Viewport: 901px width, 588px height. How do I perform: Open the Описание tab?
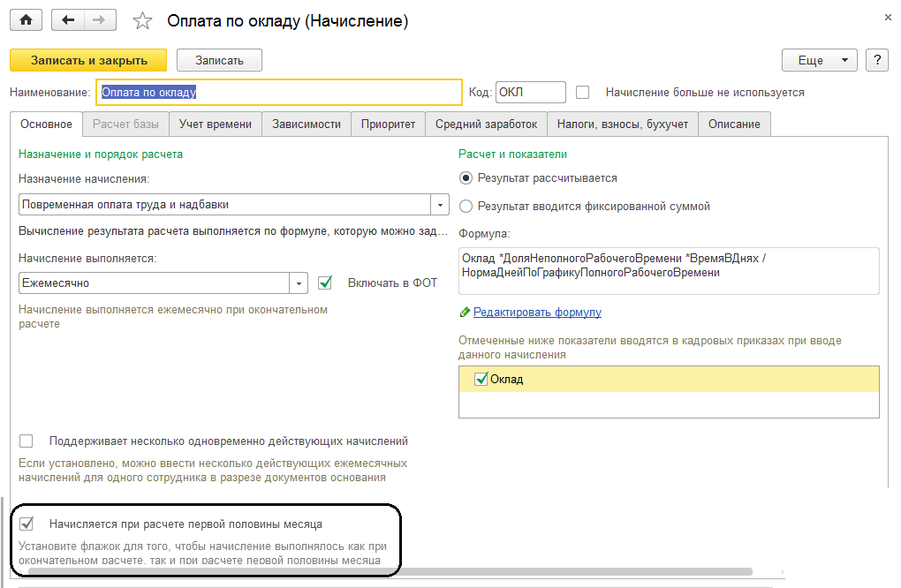(x=734, y=124)
